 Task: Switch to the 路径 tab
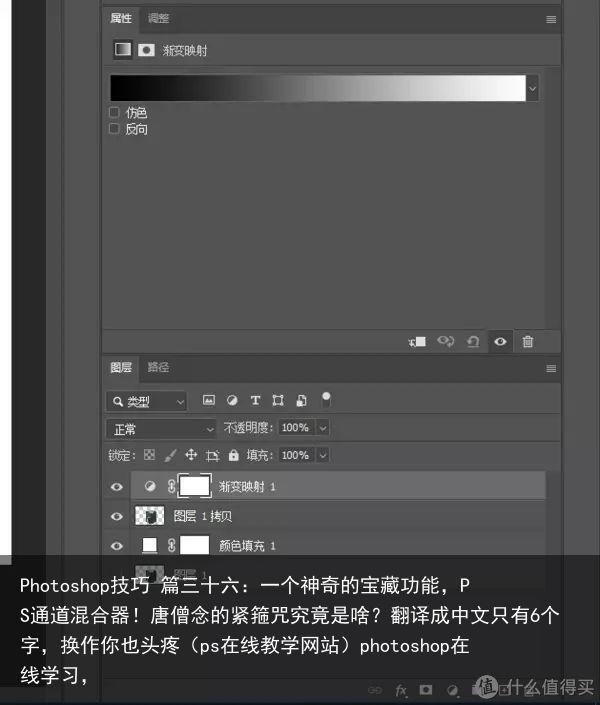(158, 367)
